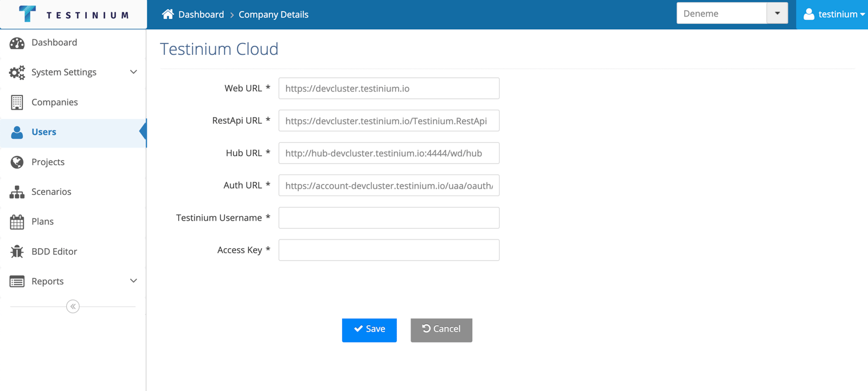Click the Testinium Username label
Image resolution: width=868 pixels, height=391 pixels.
click(x=223, y=218)
